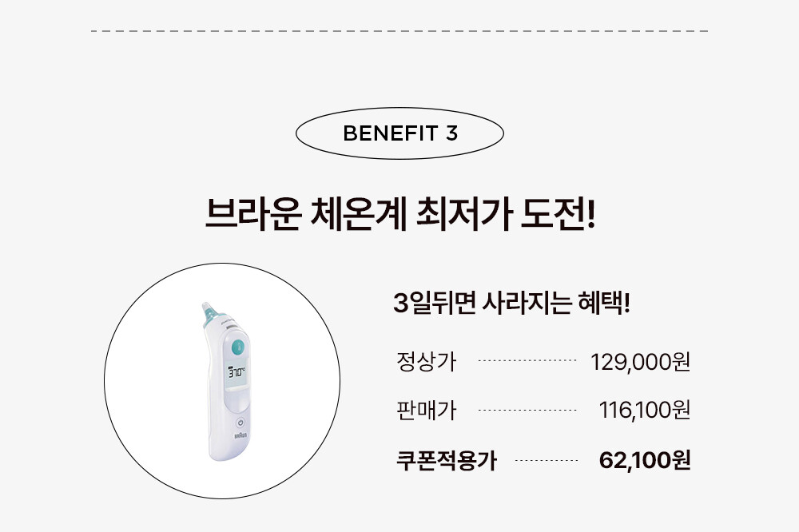Click the Braun logo on the thermometer

click(x=240, y=436)
